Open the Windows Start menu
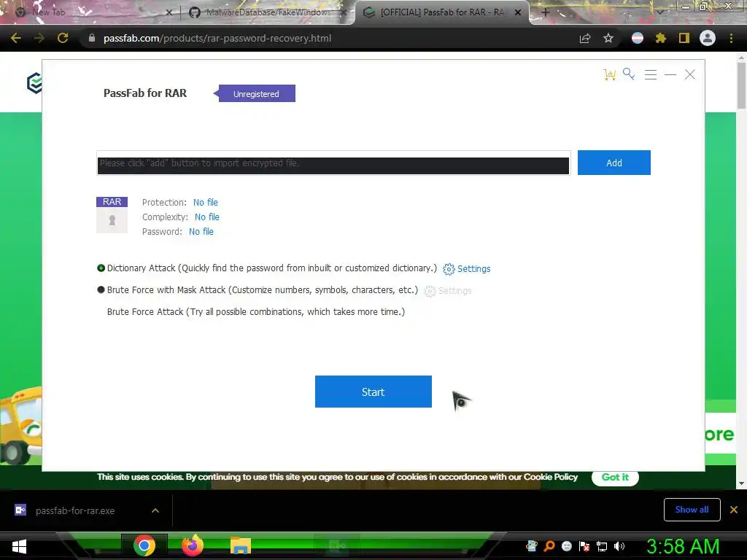 pyautogui.click(x=19, y=546)
